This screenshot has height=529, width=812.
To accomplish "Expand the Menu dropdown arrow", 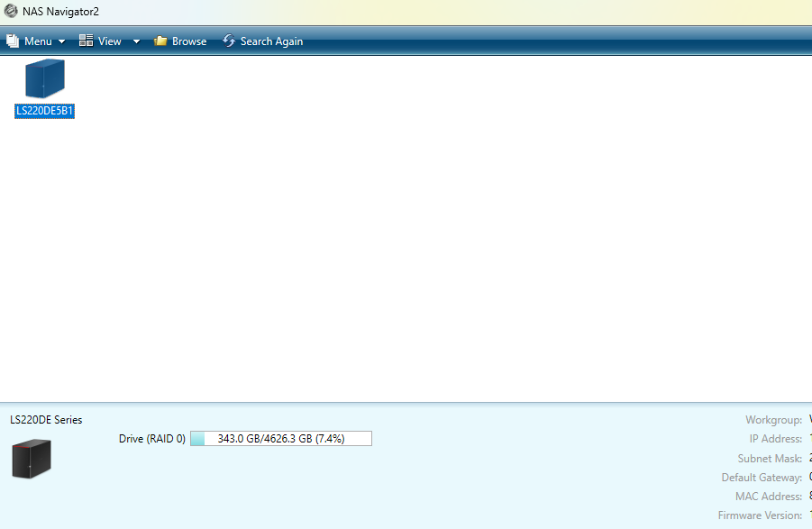I will tap(61, 41).
